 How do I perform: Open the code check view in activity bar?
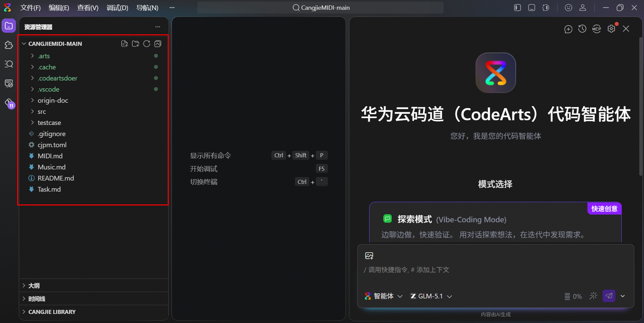(x=9, y=83)
